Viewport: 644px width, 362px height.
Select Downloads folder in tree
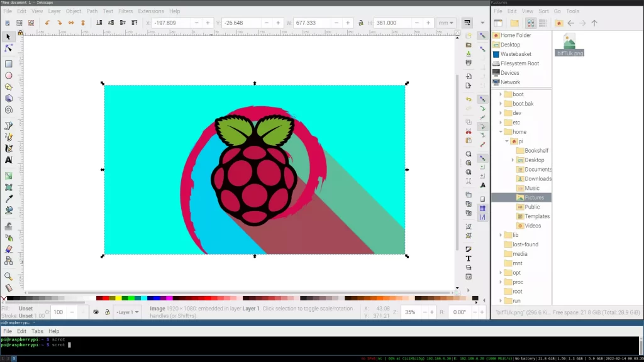click(538, 179)
